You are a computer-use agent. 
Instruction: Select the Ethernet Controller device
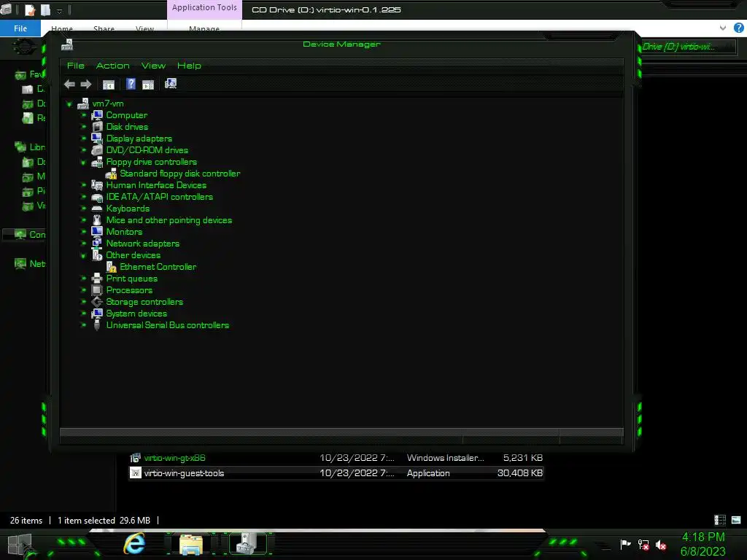(x=158, y=267)
